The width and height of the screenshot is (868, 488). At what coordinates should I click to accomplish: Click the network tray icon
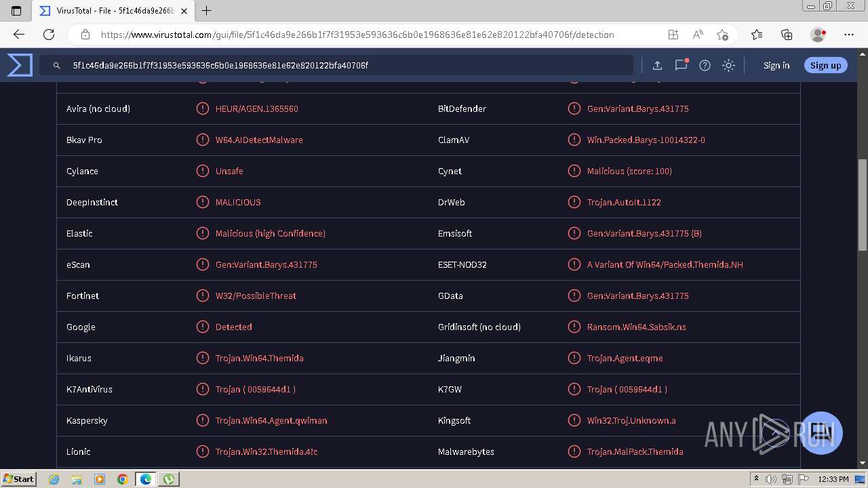point(787,479)
